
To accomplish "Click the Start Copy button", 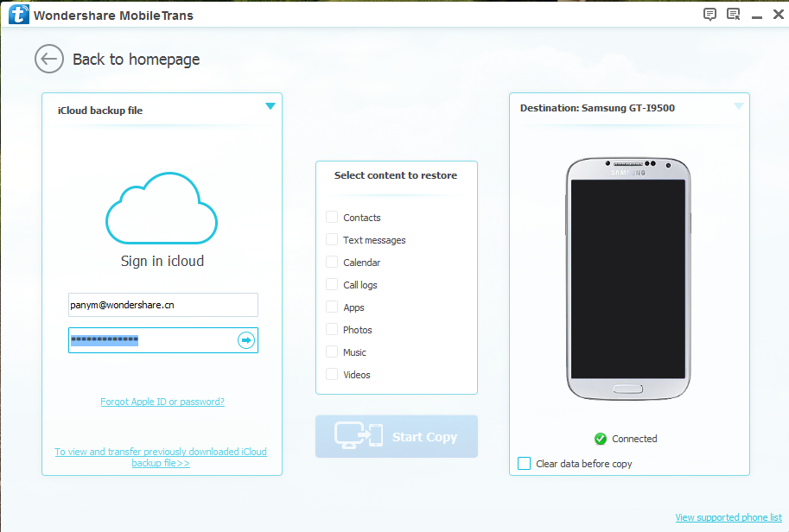I will click(x=397, y=436).
